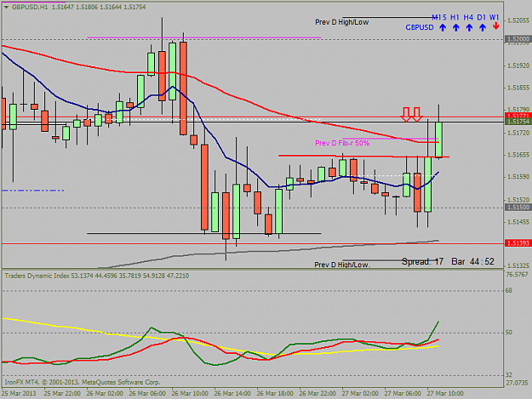Click the 27.0735 indicator scale value

tap(517, 383)
